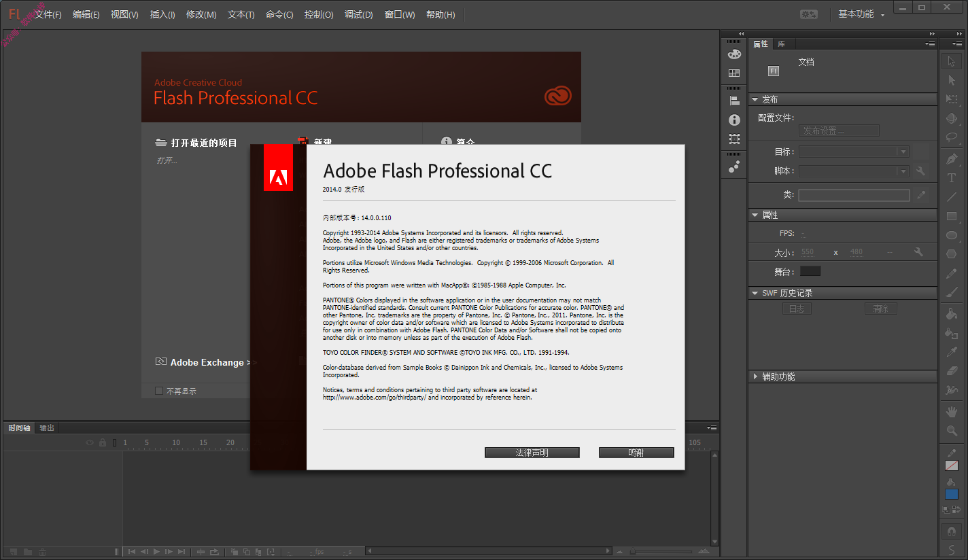Toggle all layers visibility eye in timeline

click(90, 442)
